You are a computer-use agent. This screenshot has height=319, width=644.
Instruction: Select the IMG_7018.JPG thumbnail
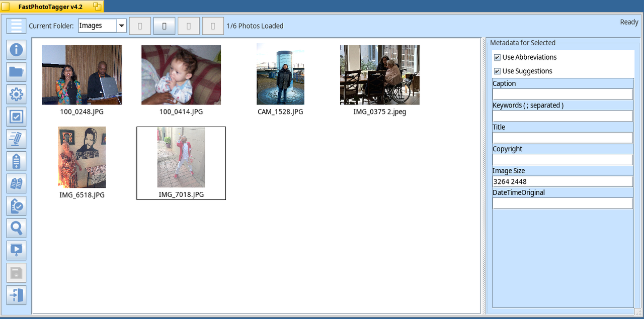(x=181, y=157)
